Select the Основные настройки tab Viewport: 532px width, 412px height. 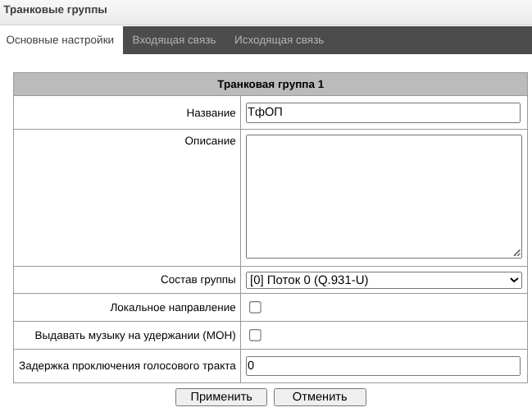[60, 39]
